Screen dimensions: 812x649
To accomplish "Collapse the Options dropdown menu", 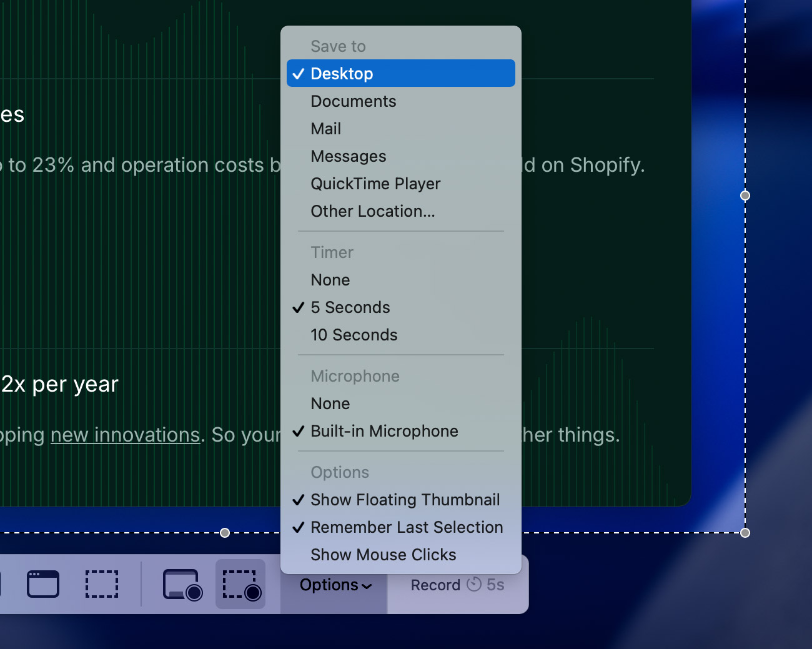I will click(334, 585).
